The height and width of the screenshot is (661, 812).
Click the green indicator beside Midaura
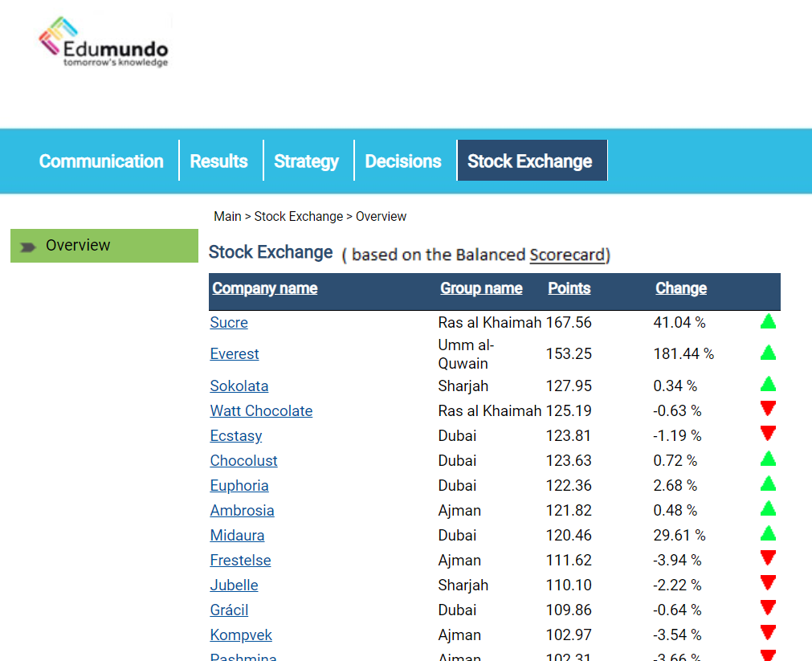pos(768,533)
